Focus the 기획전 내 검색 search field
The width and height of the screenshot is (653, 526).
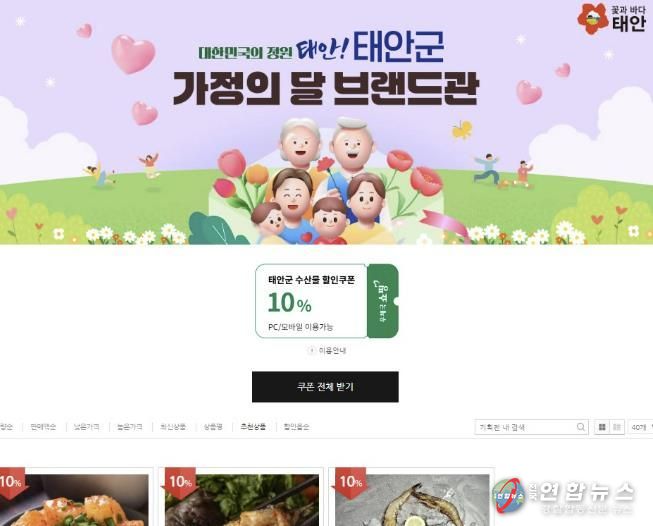tap(527, 427)
